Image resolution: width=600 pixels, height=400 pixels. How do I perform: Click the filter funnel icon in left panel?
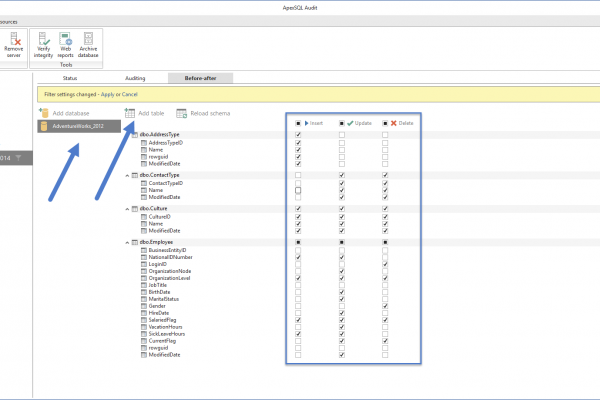pyautogui.click(x=18, y=158)
